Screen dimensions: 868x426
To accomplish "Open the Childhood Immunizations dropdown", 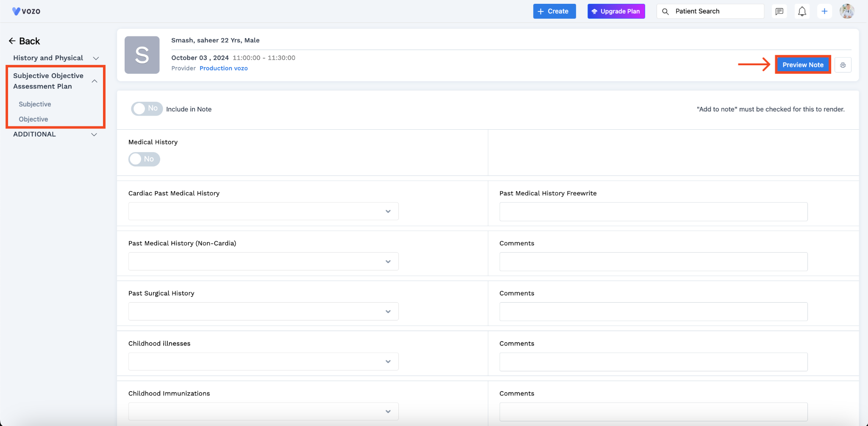I will [263, 412].
